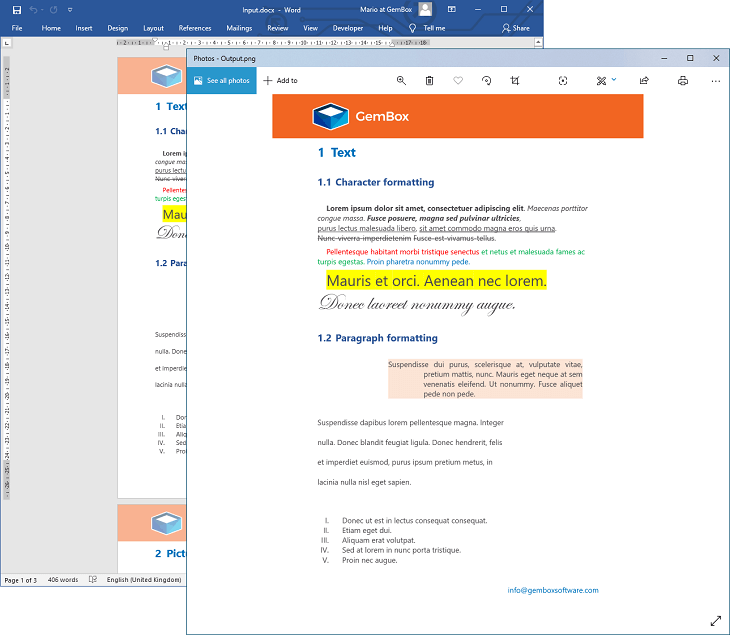Click the Share icon in Photos toolbar
Viewport: 730px width, 635px height.
[644, 80]
